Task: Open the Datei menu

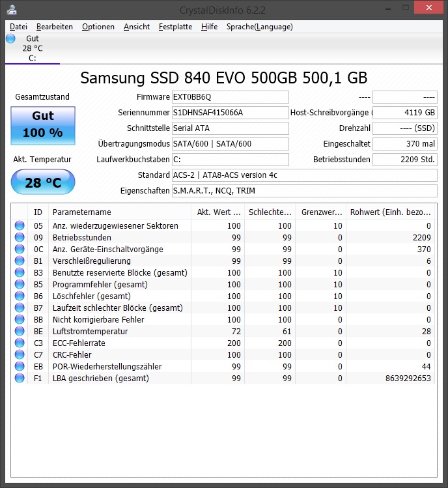Action: click(x=19, y=27)
